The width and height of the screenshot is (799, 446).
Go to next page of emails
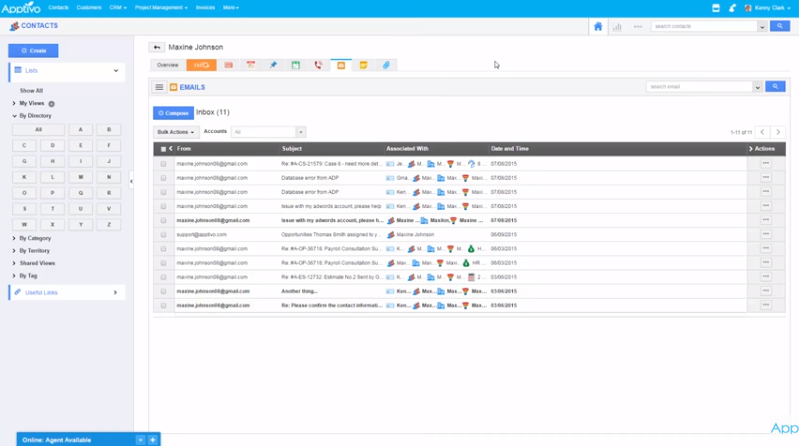[778, 132]
